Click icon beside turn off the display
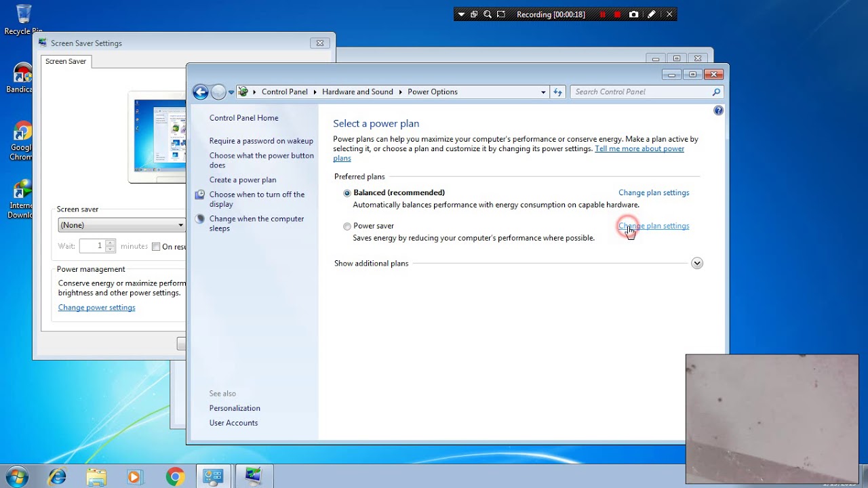This screenshot has width=868, height=488. (200, 195)
